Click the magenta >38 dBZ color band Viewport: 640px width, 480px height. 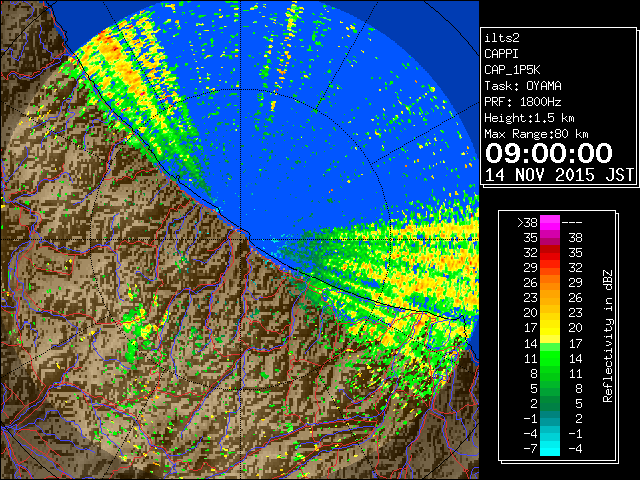[x=550, y=222]
